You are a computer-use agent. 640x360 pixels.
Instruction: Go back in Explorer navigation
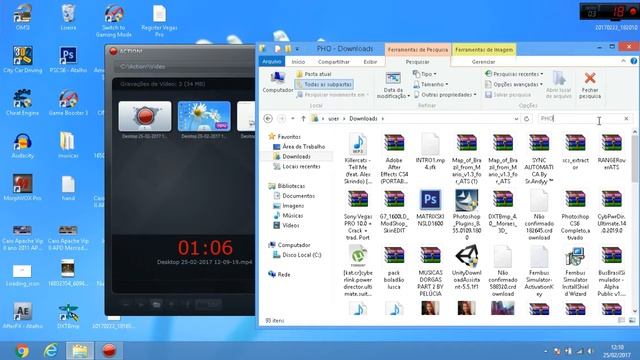pos(268,119)
